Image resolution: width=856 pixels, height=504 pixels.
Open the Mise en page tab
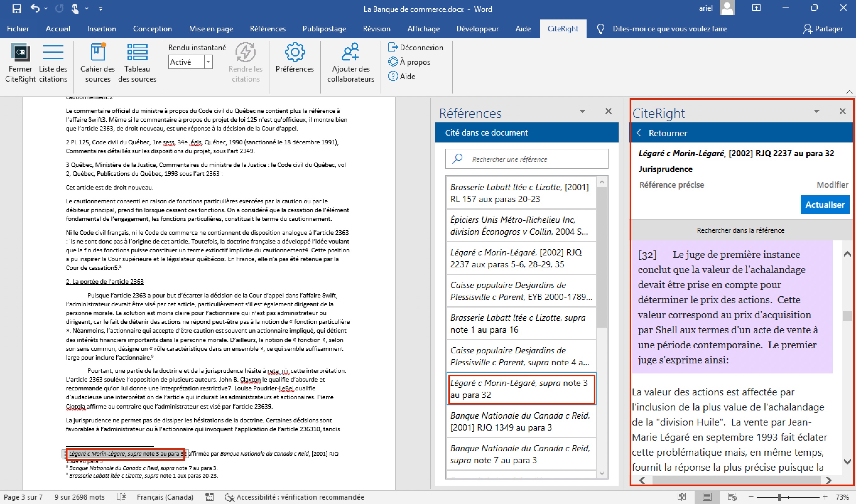211,29
